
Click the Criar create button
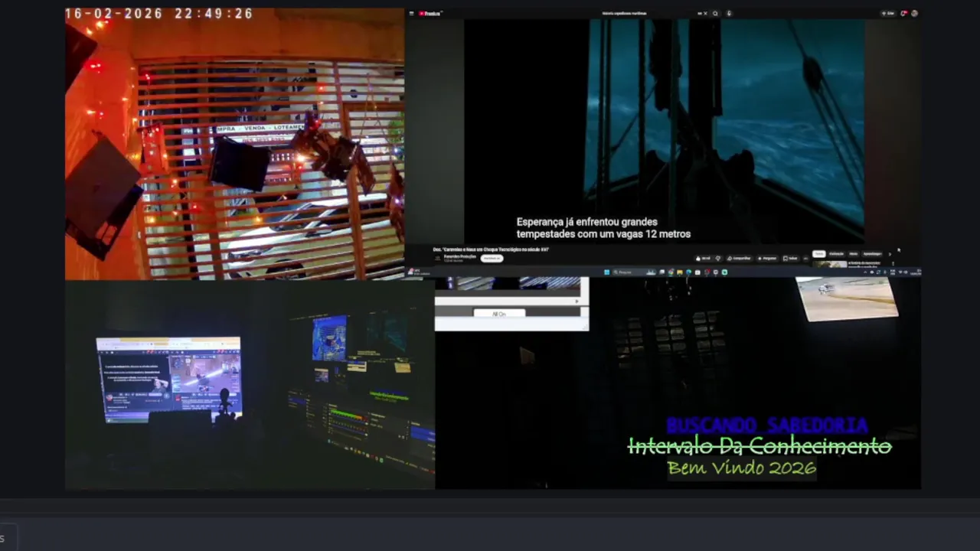point(887,13)
